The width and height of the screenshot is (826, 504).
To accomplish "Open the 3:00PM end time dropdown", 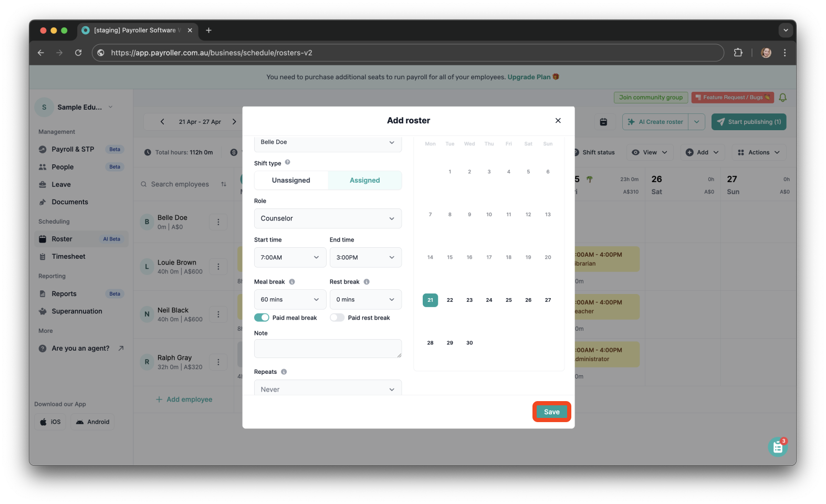I will (x=365, y=257).
